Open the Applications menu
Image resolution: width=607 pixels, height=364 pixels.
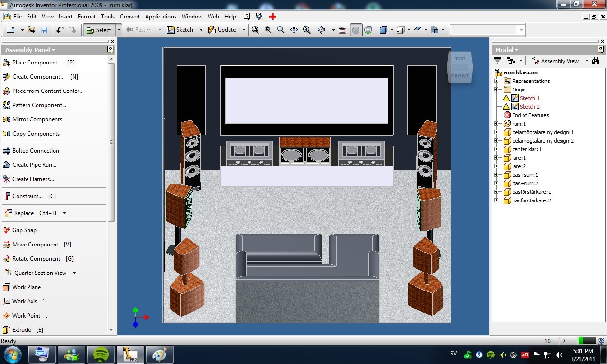(161, 17)
